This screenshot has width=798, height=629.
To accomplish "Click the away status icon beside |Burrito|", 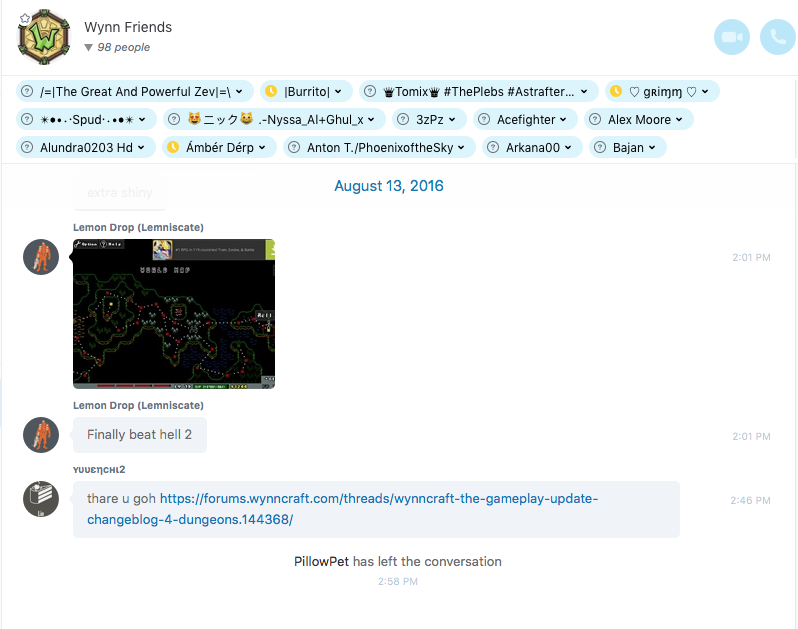I will (x=271, y=91).
